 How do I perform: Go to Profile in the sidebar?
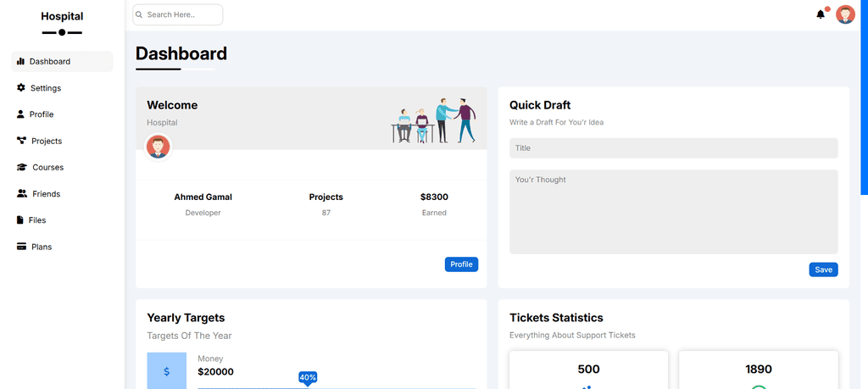pyautogui.click(x=62, y=114)
